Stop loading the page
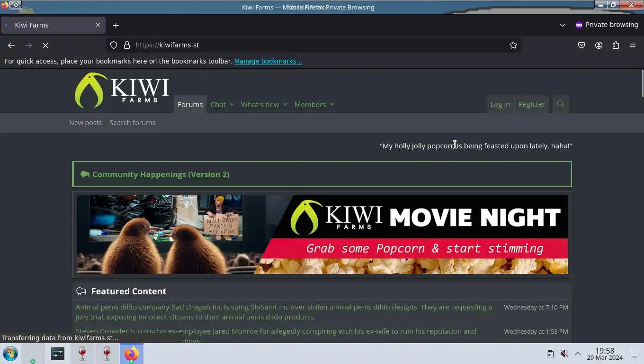 (45, 45)
